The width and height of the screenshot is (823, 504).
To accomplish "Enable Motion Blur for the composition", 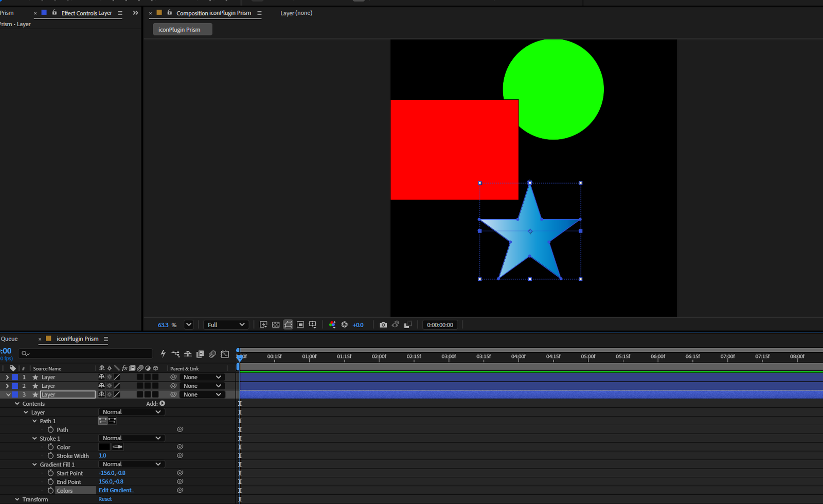I will tap(212, 354).
